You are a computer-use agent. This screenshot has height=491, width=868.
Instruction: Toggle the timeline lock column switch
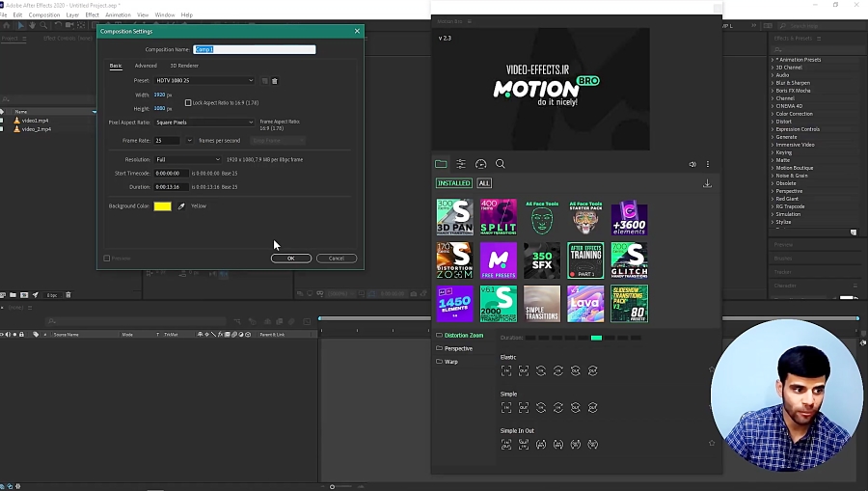pos(21,335)
